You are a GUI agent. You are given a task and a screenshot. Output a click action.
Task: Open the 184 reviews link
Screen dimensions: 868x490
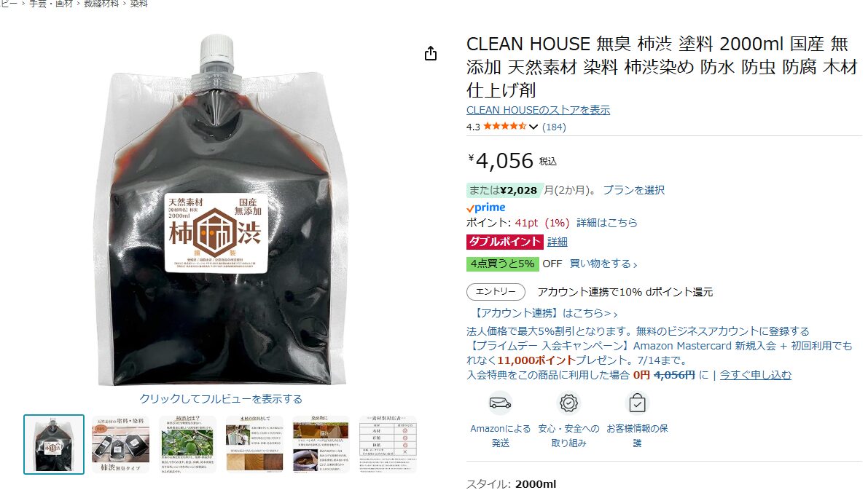click(554, 127)
